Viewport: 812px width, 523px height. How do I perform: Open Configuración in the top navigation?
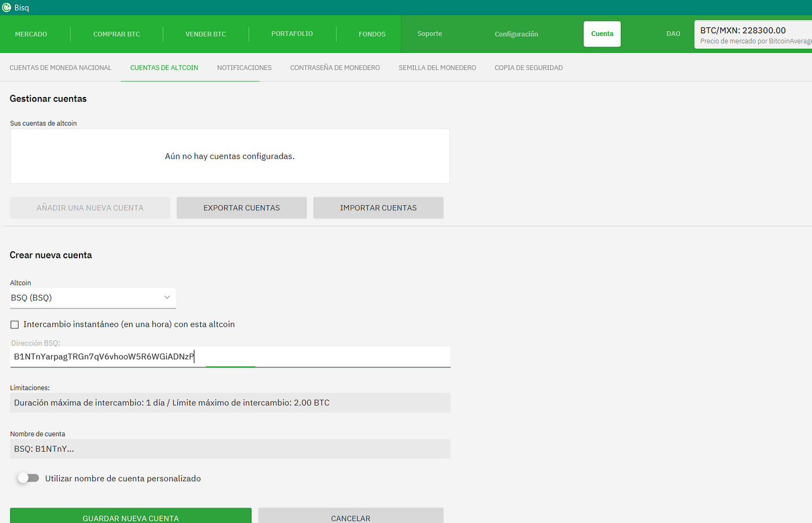[516, 34]
